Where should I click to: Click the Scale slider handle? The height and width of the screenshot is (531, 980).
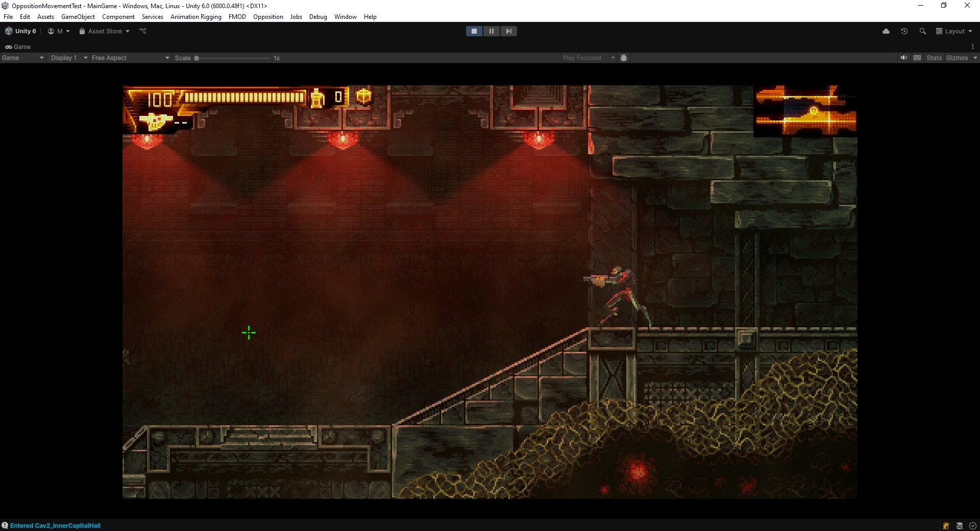point(197,58)
